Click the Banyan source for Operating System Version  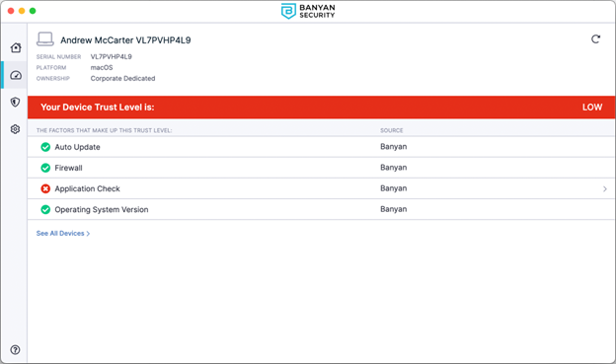click(393, 209)
